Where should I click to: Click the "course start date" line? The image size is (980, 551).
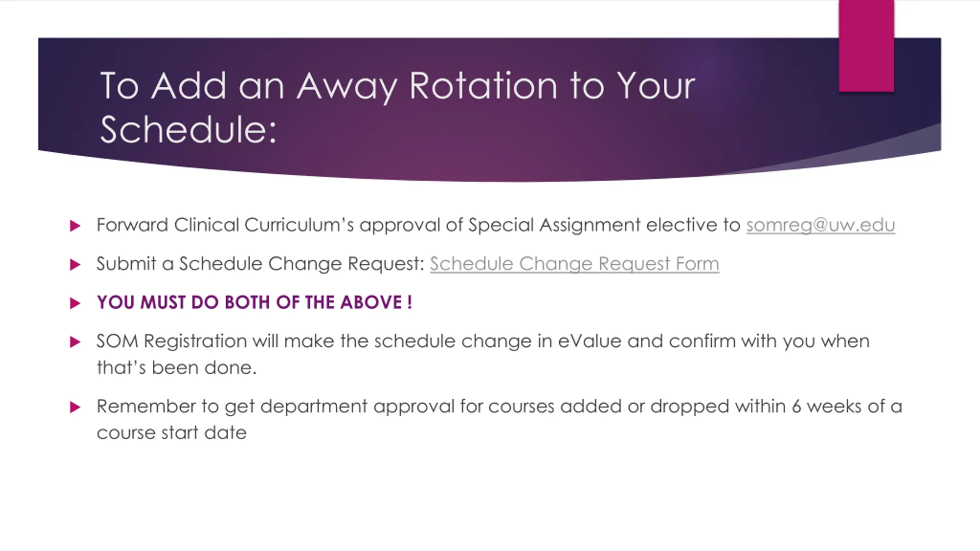[x=171, y=433]
